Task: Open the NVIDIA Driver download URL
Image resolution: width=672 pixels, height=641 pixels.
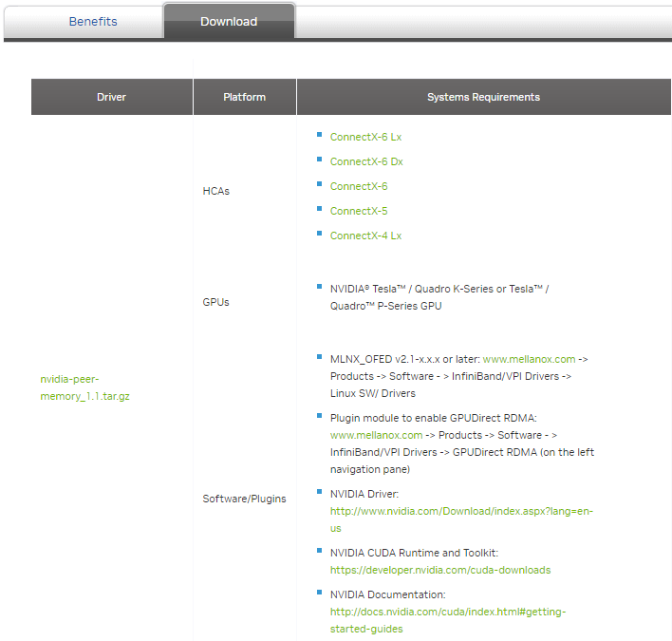Action: [461, 519]
